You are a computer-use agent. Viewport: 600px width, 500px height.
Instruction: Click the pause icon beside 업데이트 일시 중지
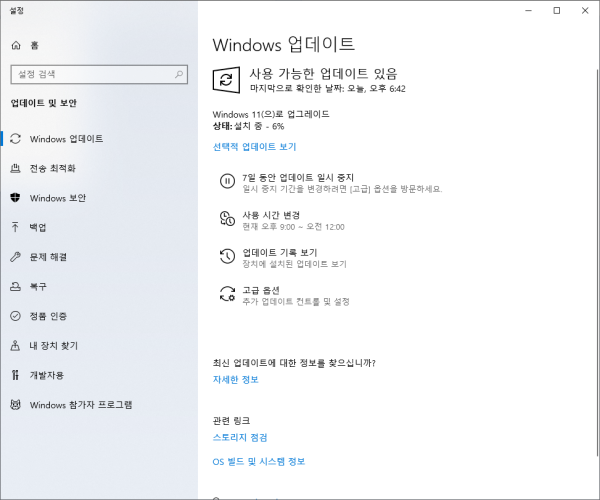(x=227, y=181)
